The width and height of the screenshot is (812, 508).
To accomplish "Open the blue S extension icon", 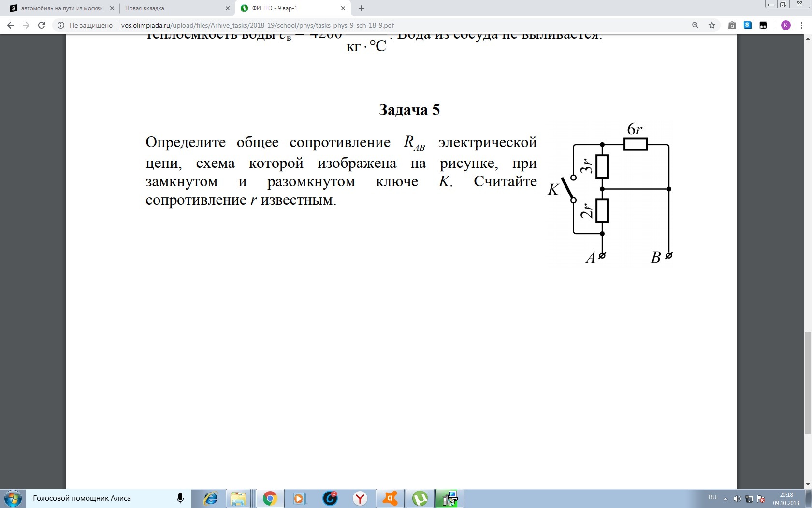I will coord(748,25).
